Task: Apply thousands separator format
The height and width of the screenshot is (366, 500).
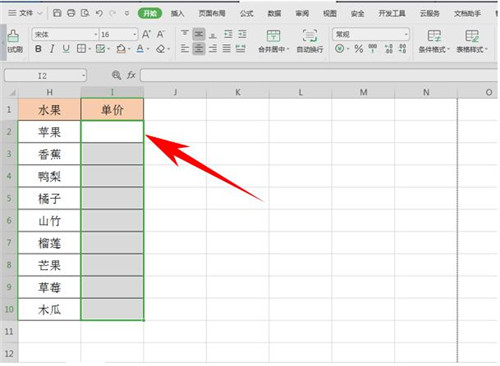Action: point(373,49)
